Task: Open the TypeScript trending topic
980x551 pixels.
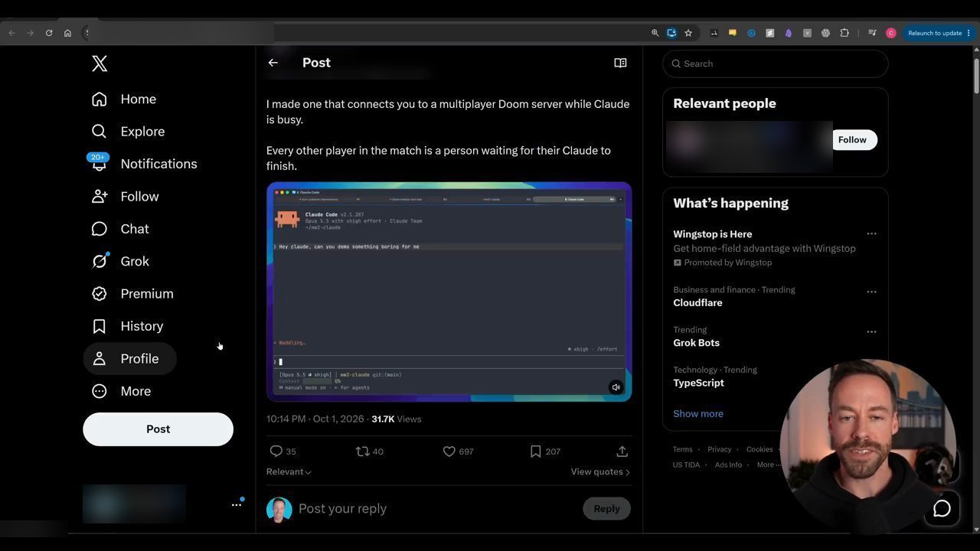Action: 698,383
